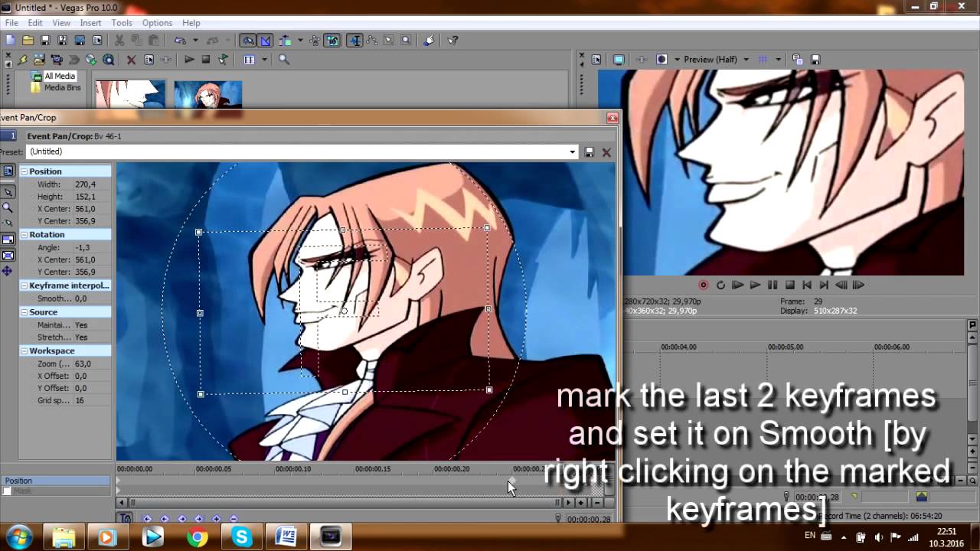Click Play From Start in preview transport

[x=738, y=285]
